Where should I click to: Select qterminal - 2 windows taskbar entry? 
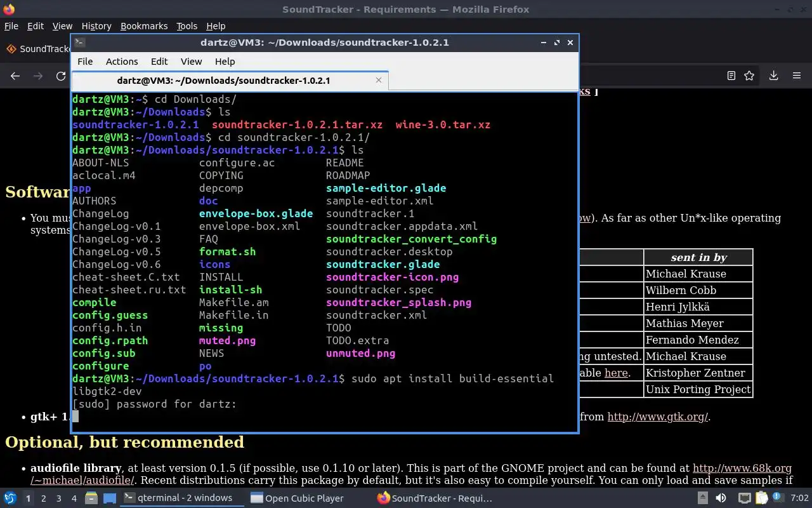[x=182, y=498]
